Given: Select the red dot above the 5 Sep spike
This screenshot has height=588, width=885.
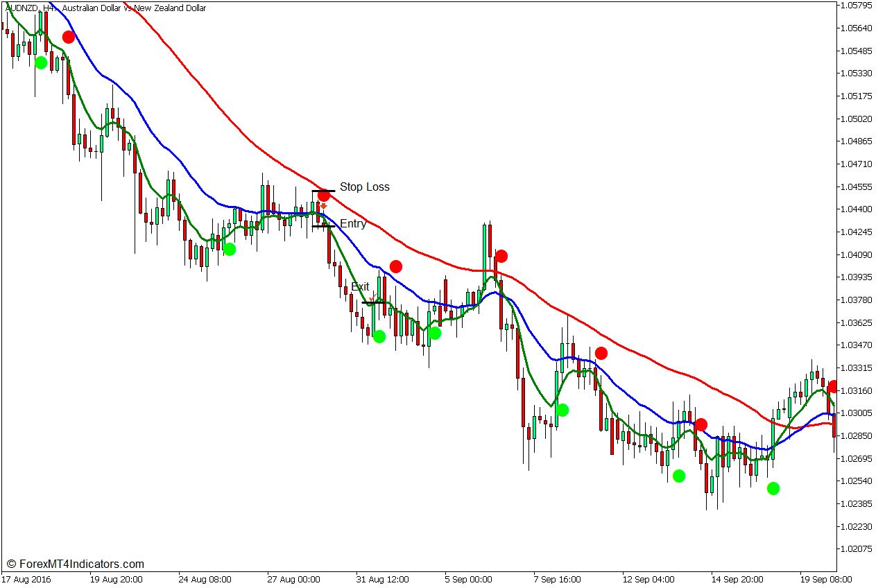Looking at the screenshot, I should pos(501,257).
